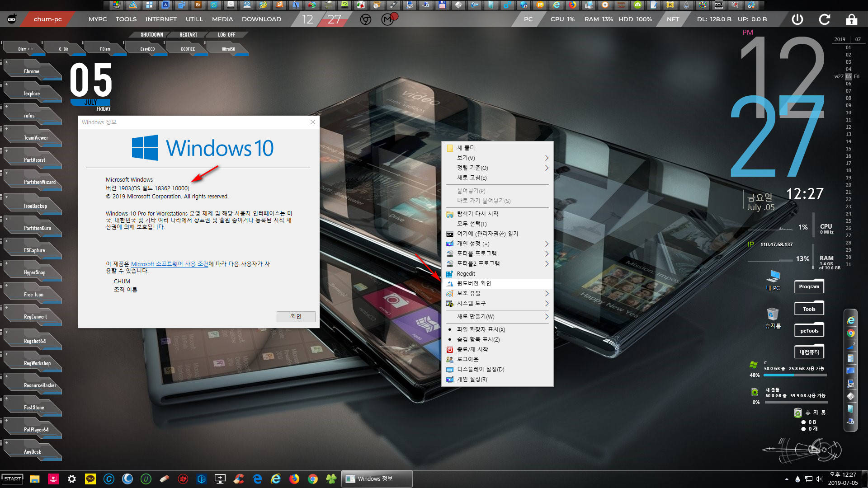868x488 pixels.
Task: Open File Explorer in taskbar
Action: (35, 479)
